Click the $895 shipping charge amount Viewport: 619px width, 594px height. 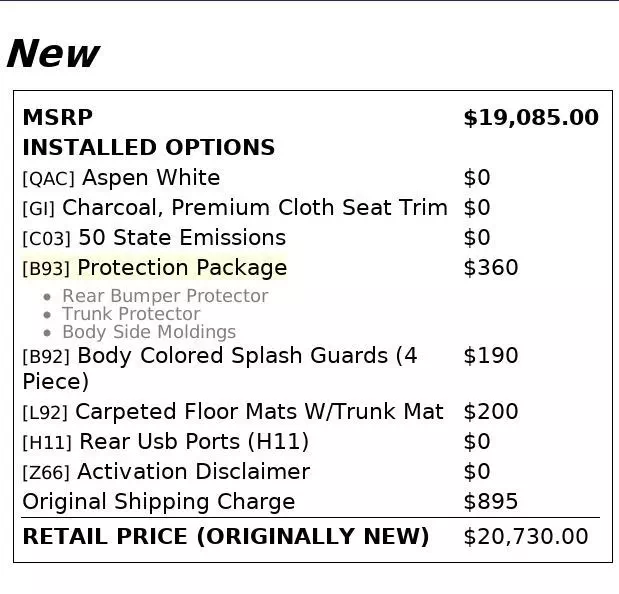(490, 502)
